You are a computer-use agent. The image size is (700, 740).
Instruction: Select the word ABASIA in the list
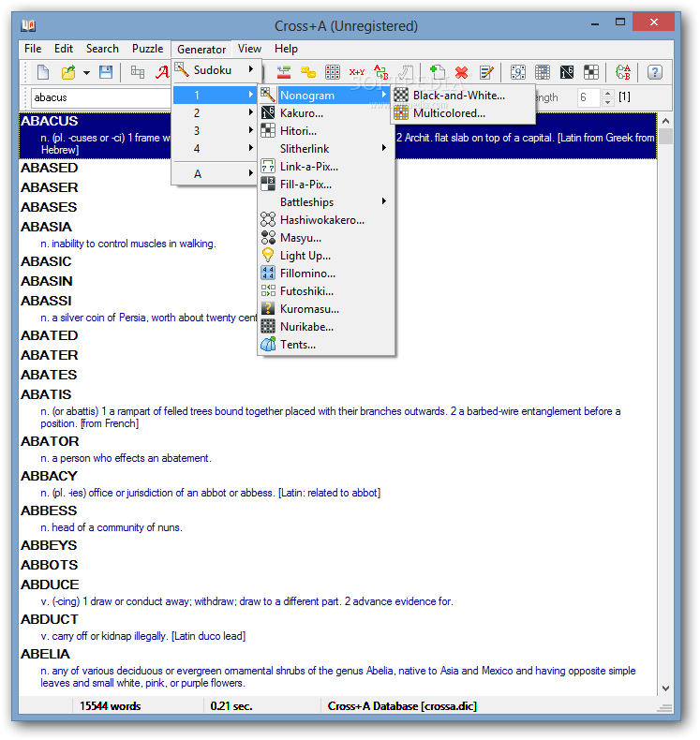click(x=46, y=227)
